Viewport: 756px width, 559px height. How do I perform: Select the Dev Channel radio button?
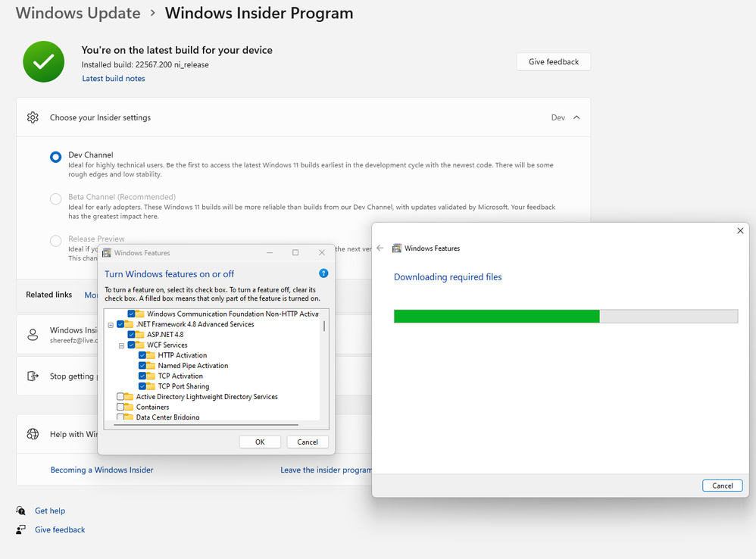coord(56,157)
